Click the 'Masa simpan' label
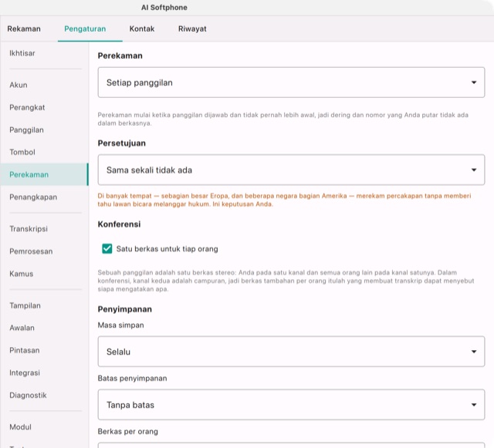The height and width of the screenshot is (448, 494). pyautogui.click(x=120, y=325)
